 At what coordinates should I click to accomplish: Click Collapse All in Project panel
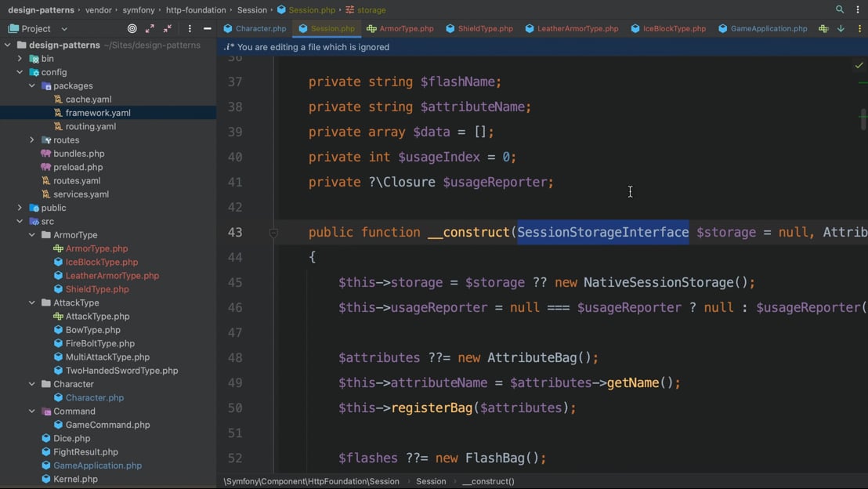pyautogui.click(x=168, y=28)
